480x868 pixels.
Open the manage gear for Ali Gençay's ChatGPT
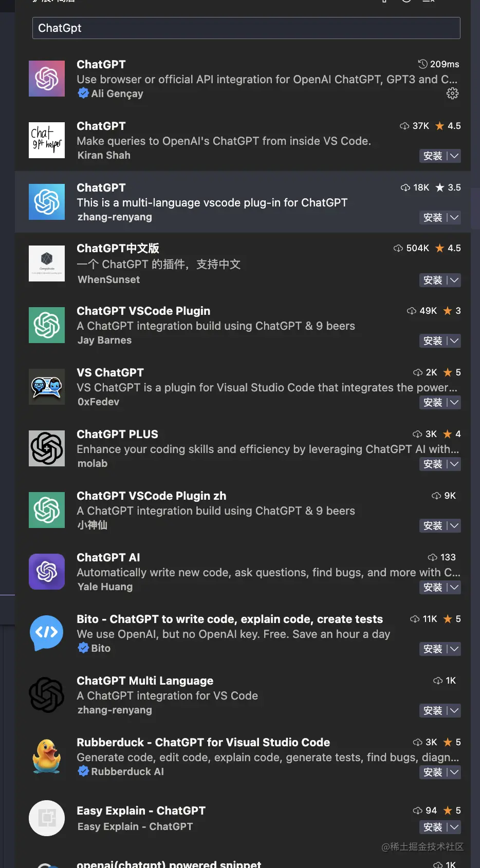tap(452, 93)
